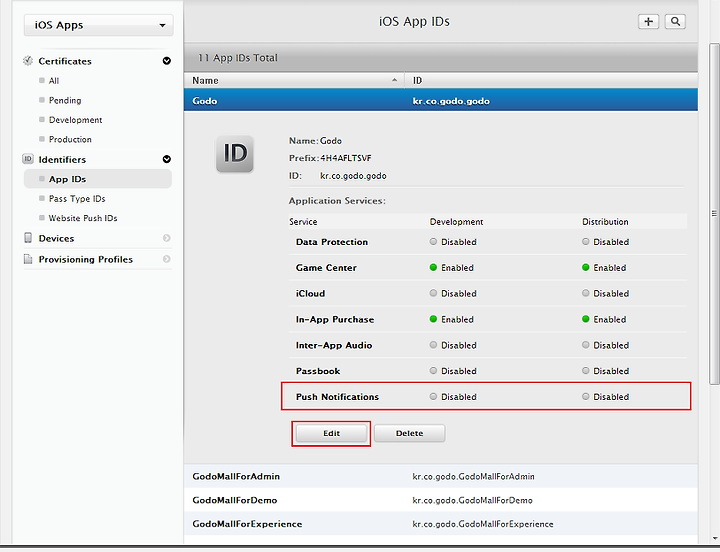This screenshot has width=720, height=552.
Task: Click Push Notifications Distribution status indicator
Action: tap(585, 396)
